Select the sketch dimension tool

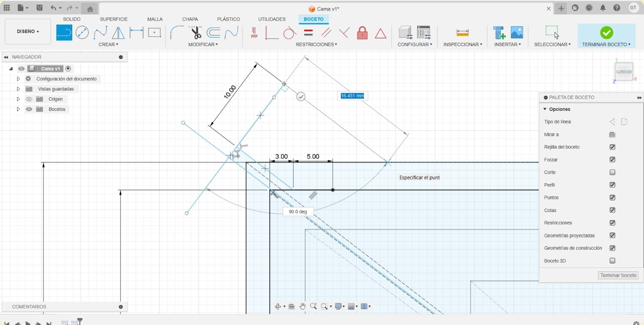pos(136,33)
